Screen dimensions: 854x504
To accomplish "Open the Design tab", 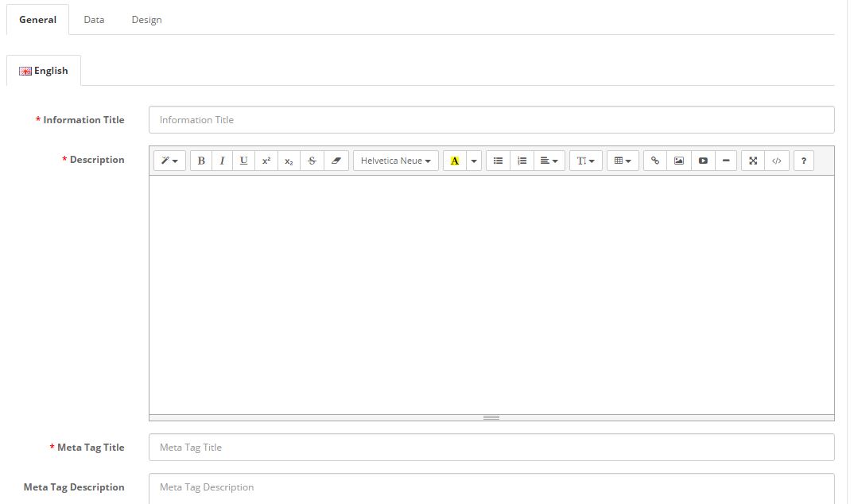I will click(146, 20).
